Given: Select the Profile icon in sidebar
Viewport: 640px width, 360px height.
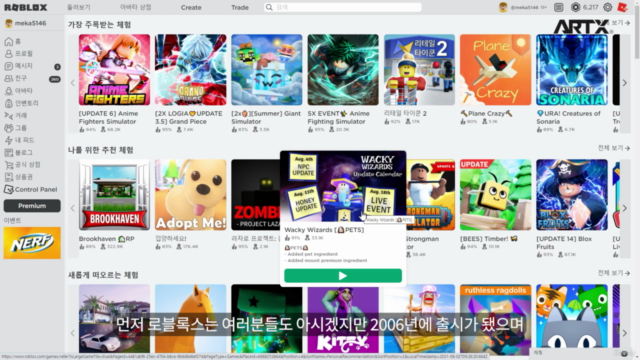Looking at the screenshot, I should point(9,53).
